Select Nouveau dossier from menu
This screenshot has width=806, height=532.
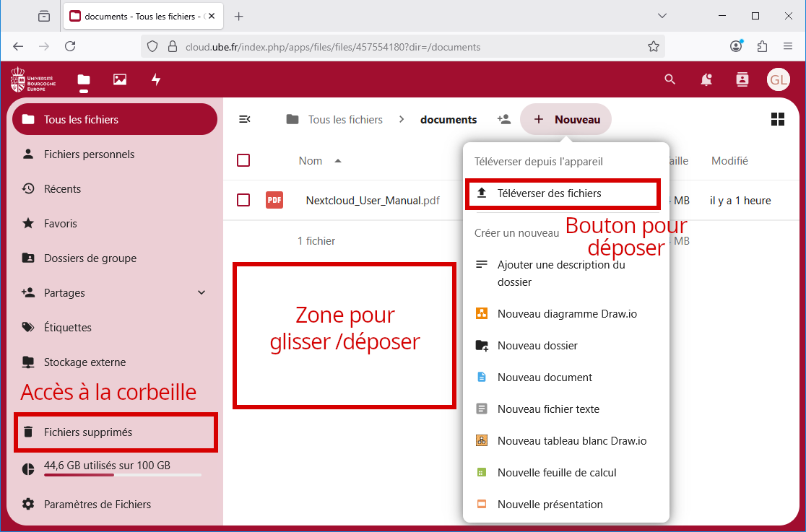pos(537,346)
